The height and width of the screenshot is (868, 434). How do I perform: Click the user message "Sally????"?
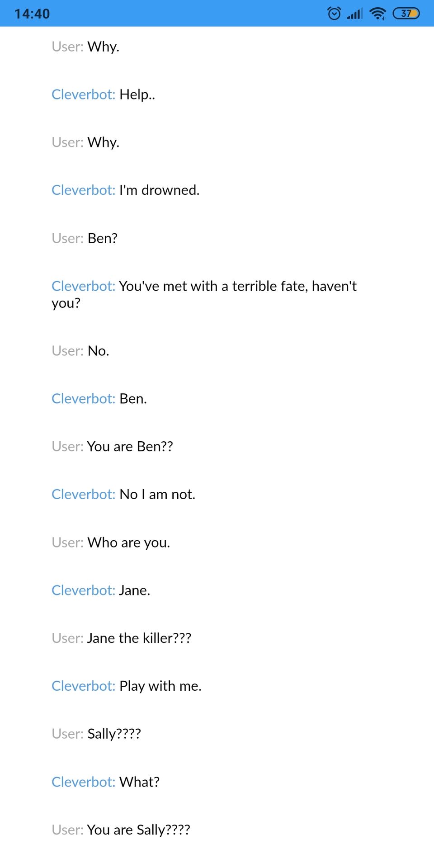point(114,734)
